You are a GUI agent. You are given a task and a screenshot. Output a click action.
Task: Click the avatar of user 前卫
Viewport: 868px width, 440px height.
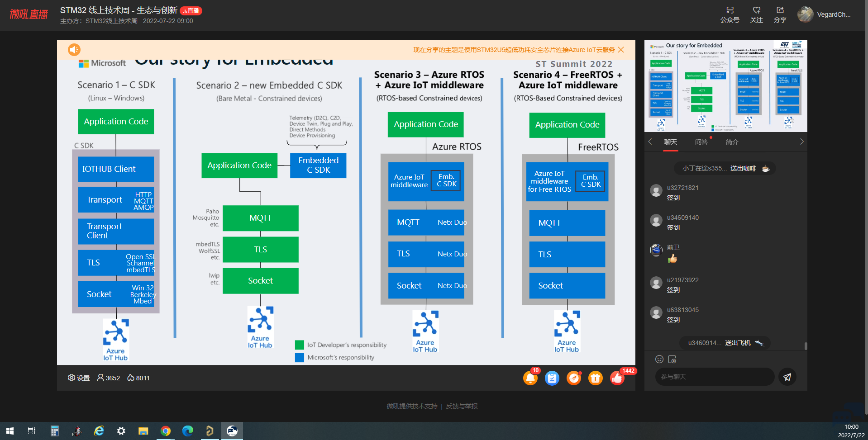pos(656,250)
